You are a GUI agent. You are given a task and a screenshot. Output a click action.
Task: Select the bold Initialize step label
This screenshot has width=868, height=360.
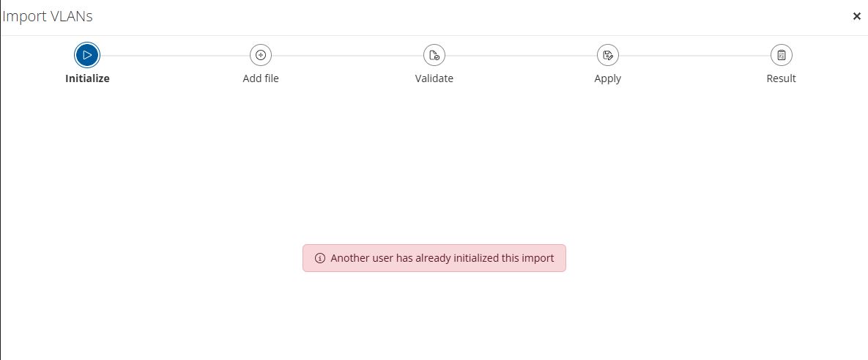87,78
